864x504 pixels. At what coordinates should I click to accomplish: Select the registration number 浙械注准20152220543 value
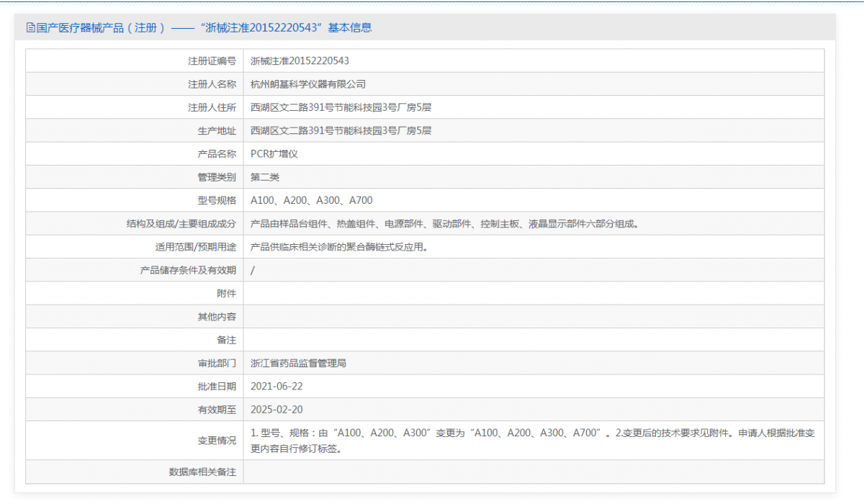click(x=300, y=61)
